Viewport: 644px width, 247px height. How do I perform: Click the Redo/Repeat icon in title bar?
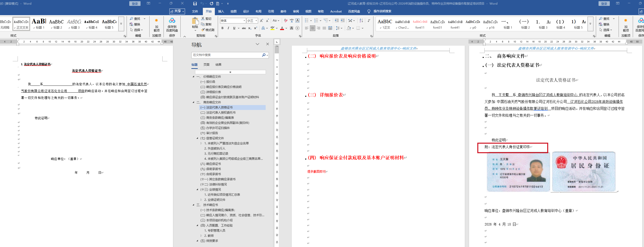coord(211,3)
